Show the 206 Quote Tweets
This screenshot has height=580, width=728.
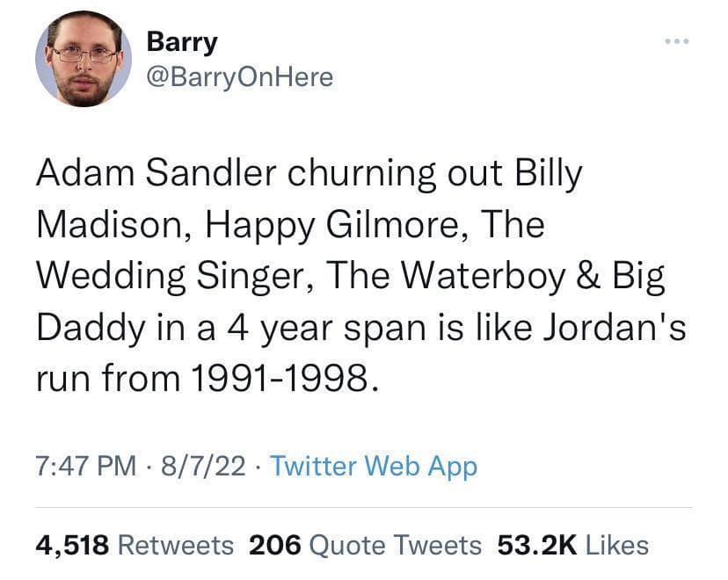pos(366,545)
